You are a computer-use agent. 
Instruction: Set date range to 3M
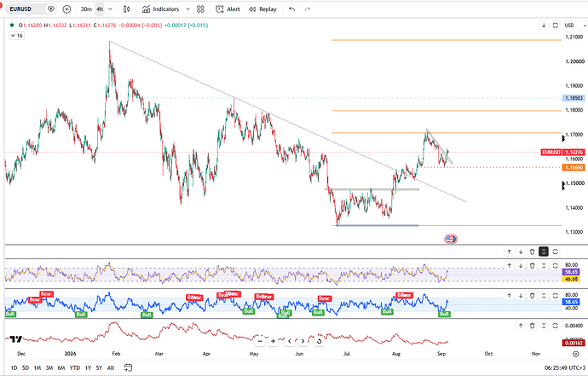click(49, 367)
